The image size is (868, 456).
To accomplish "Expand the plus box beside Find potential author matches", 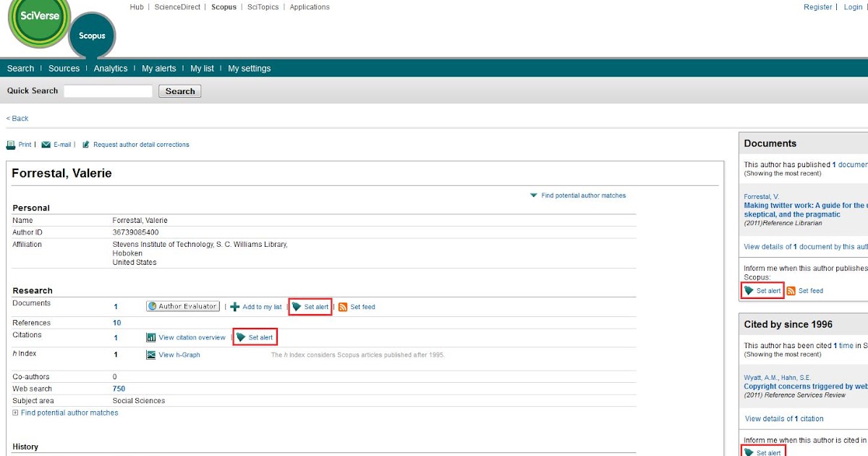I will [16, 413].
